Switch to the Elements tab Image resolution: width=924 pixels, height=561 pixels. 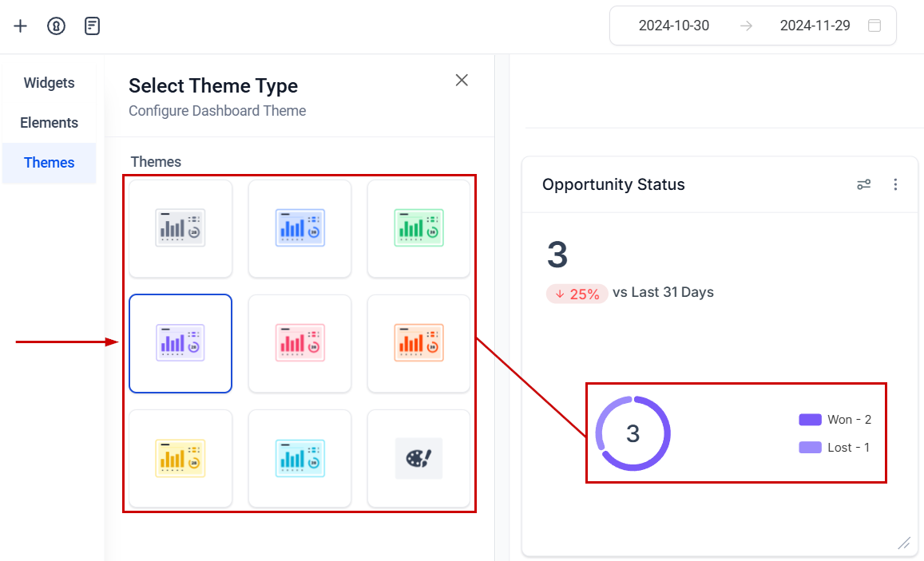click(x=50, y=123)
